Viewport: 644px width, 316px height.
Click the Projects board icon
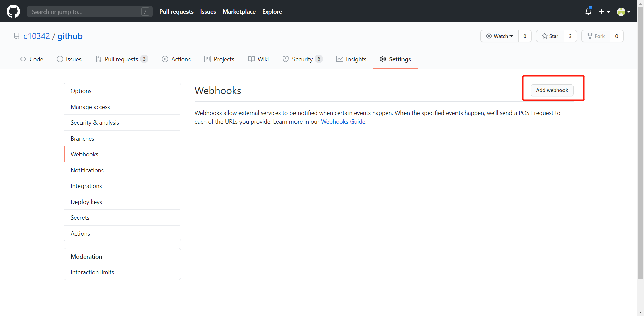tap(208, 59)
